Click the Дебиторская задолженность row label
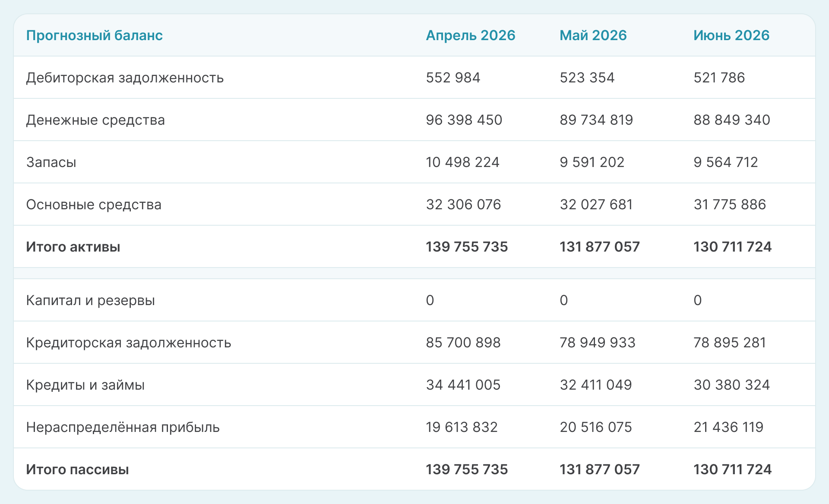This screenshot has width=829, height=504. click(x=125, y=78)
